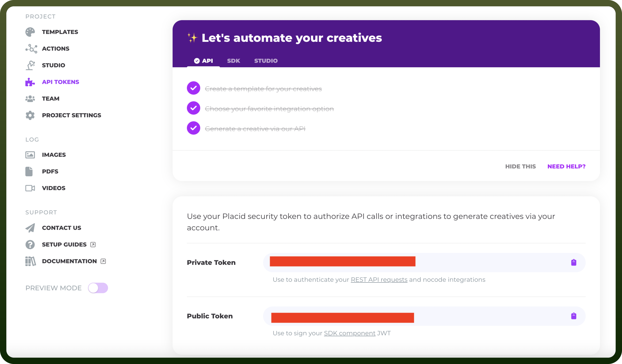622x364 pixels.
Task: Select the API Tokens puzzle icon
Action: (30, 82)
